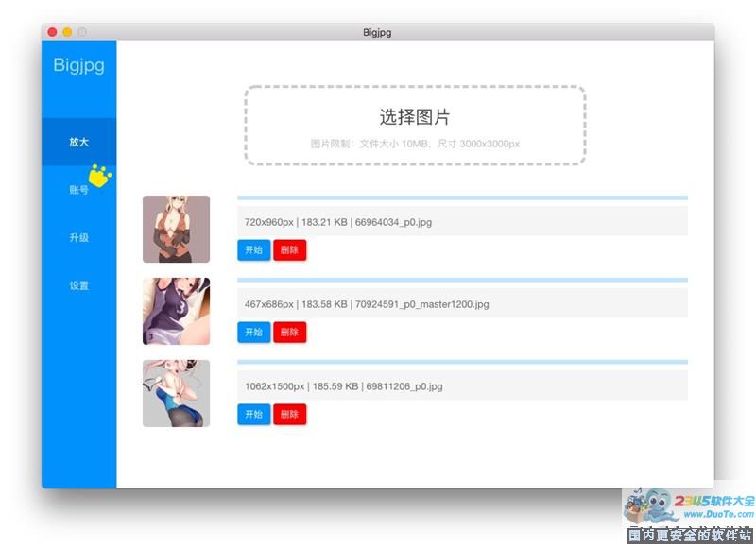Viewport: 756px width, 548px height.
Task: Delete 66964034_p0.jpg using 删除 button
Action: point(289,250)
